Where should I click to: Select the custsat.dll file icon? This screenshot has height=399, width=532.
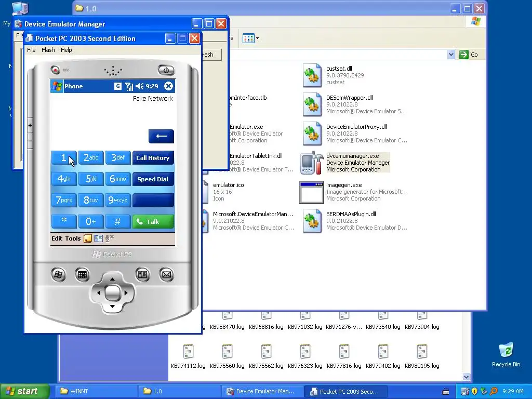(312, 75)
